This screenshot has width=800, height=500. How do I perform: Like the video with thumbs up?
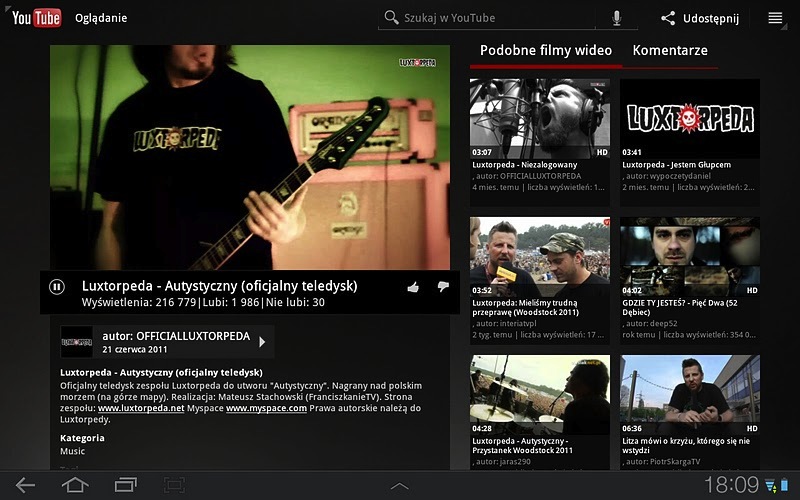(413, 287)
